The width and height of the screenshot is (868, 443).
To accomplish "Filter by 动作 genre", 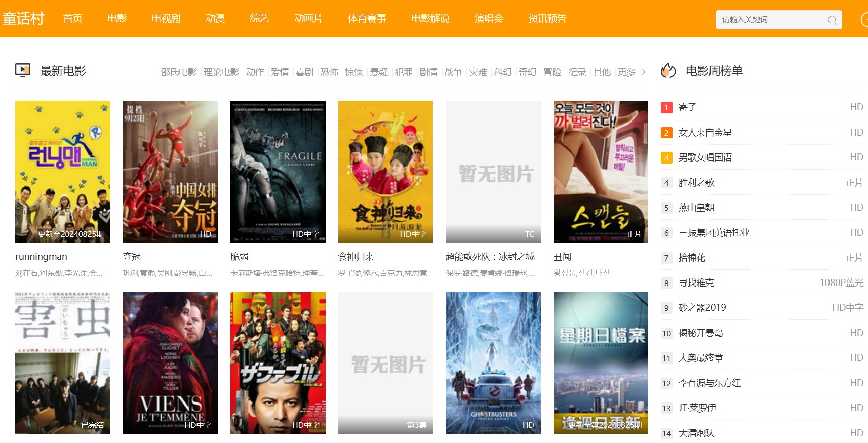I will point(255,72).
